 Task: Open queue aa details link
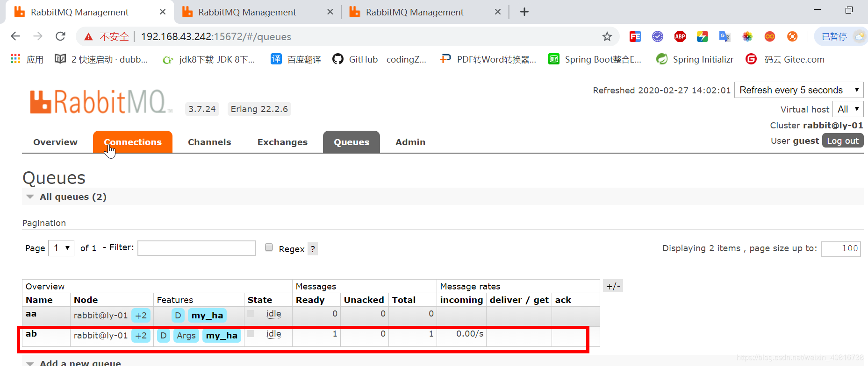coord(31,314)
